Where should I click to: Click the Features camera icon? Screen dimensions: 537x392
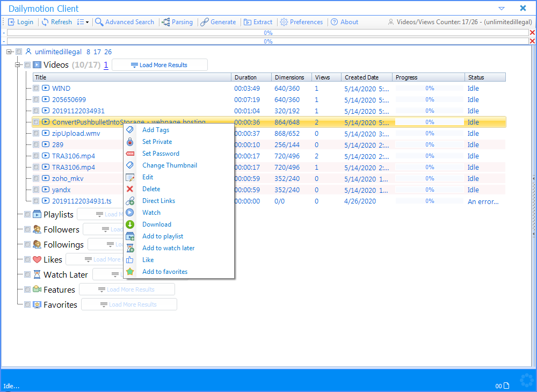tap(37, 289)
